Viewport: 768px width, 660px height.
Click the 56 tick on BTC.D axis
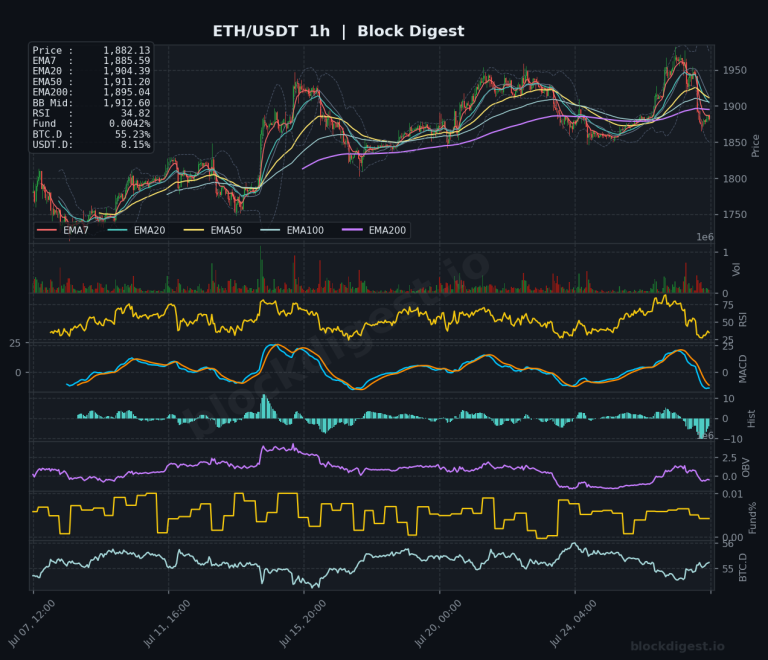coord(728,544)
